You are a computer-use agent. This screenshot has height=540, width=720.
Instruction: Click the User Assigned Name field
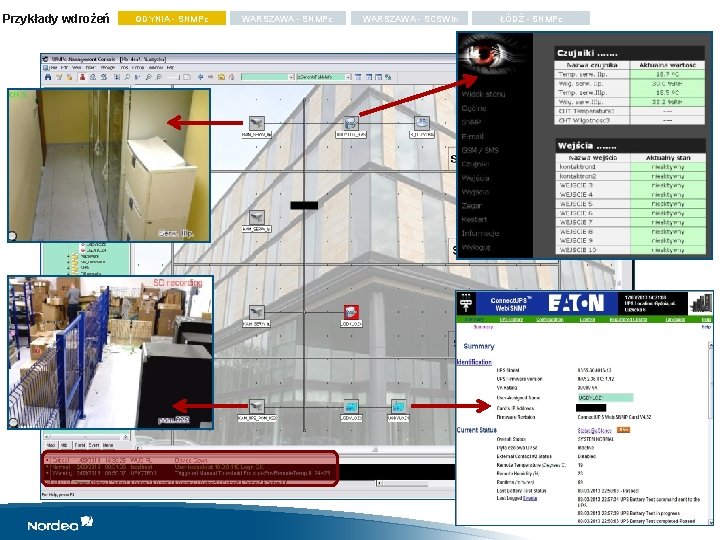pos(605,398)
